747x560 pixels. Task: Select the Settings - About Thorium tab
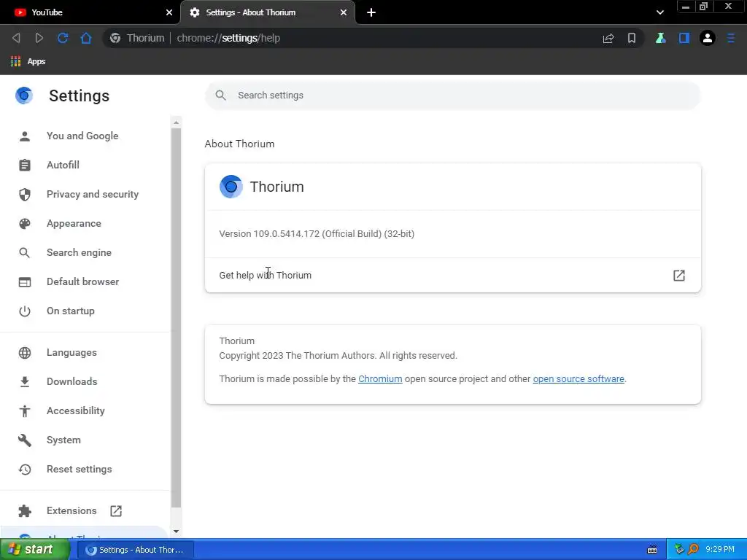(268, 12)
